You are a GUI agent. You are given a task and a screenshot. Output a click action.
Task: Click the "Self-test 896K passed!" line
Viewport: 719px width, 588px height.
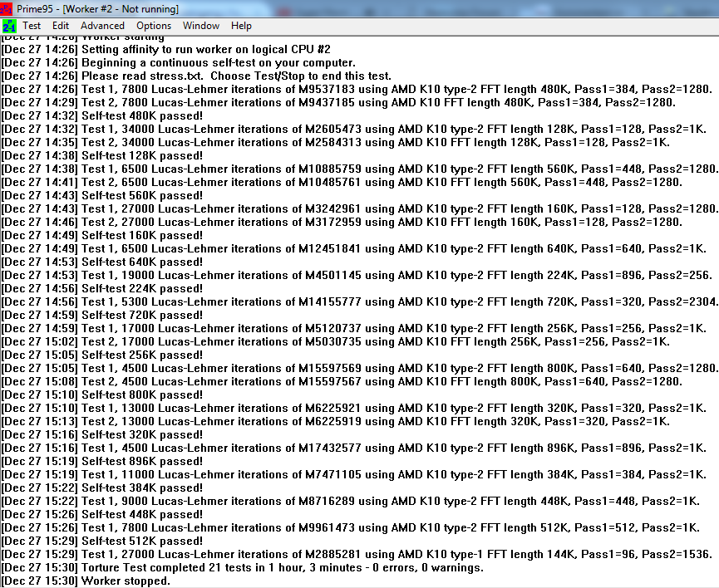coord(101,462)
